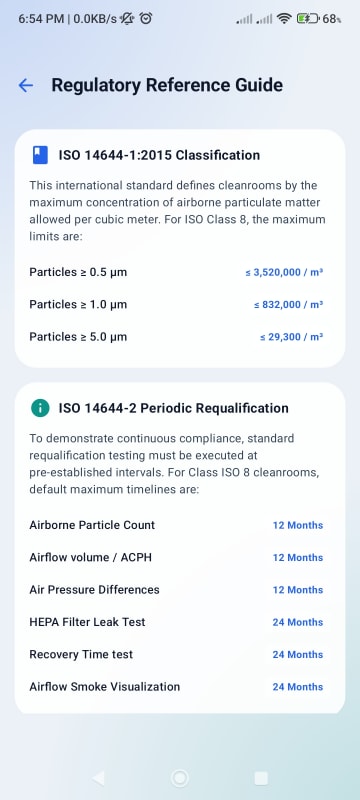Select the Airborne Particle Count row

[x=176, y=525]
